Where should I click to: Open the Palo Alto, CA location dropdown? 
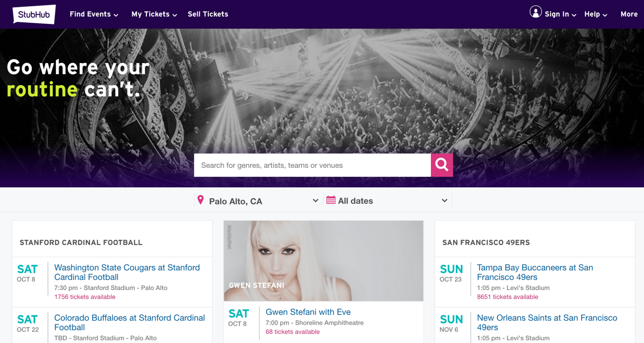pos(259,201)
